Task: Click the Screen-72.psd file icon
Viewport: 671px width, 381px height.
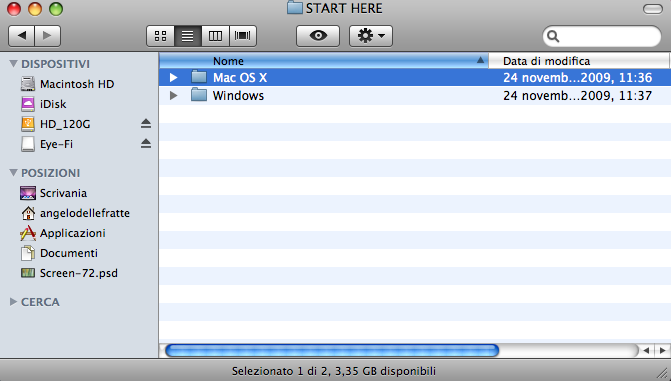Action: pos(28,273)
